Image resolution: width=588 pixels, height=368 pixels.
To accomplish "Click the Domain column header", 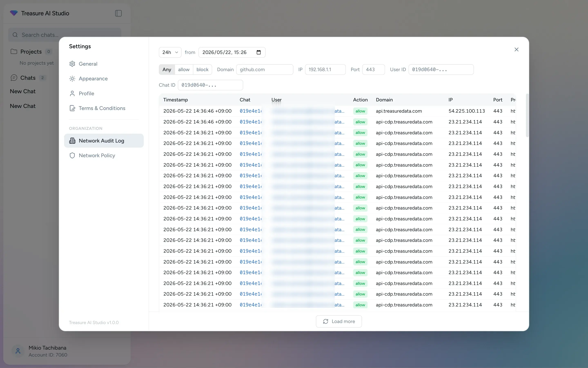I will click(384, 100).
